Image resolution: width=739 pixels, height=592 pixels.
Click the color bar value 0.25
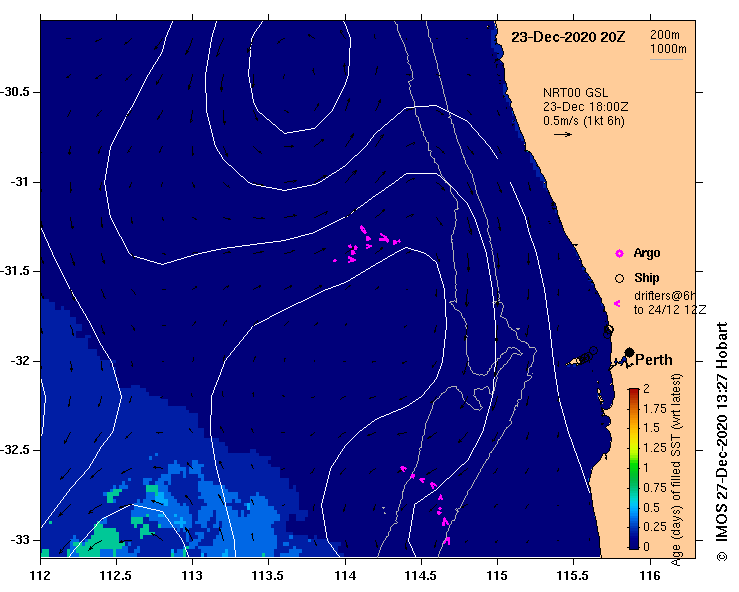click(x=655, y=527)
